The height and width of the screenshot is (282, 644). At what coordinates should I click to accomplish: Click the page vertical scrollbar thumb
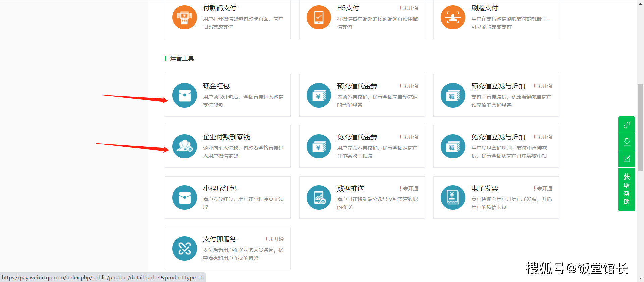(x=640, y=127)
